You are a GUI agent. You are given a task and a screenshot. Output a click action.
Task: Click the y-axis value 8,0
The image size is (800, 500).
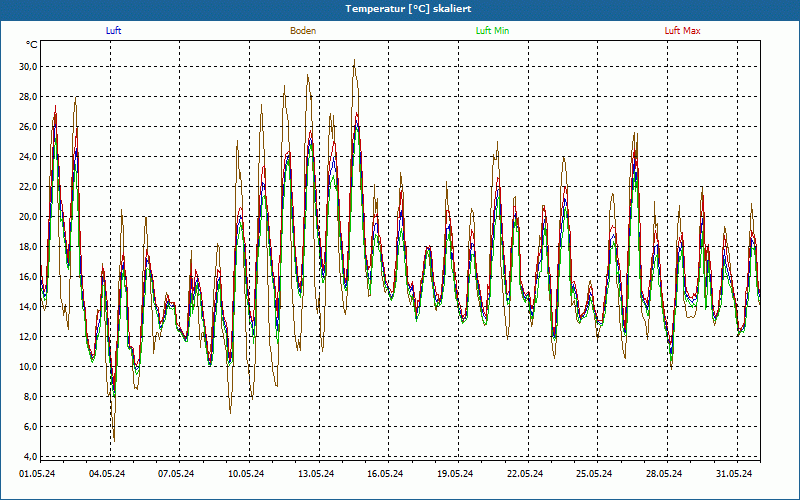30,396
